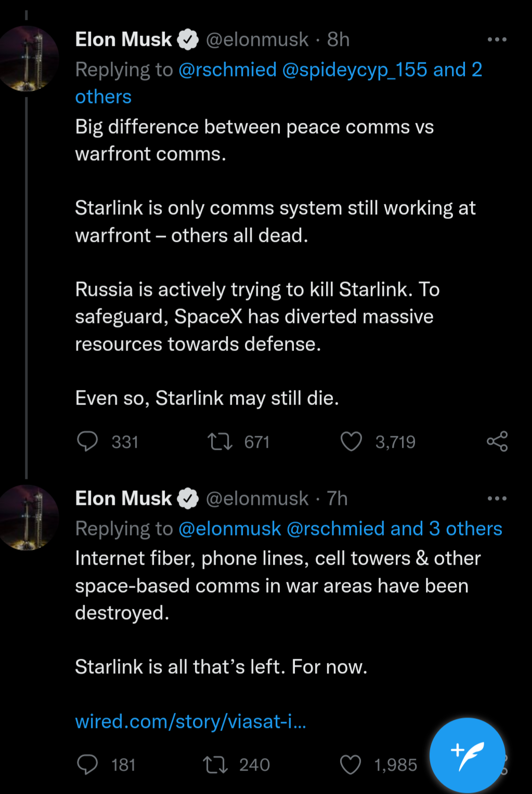Image resolution: width=532 pixels, height=794 pixels.
Task: Open more options on the second tweet
Action: point(497,499)
